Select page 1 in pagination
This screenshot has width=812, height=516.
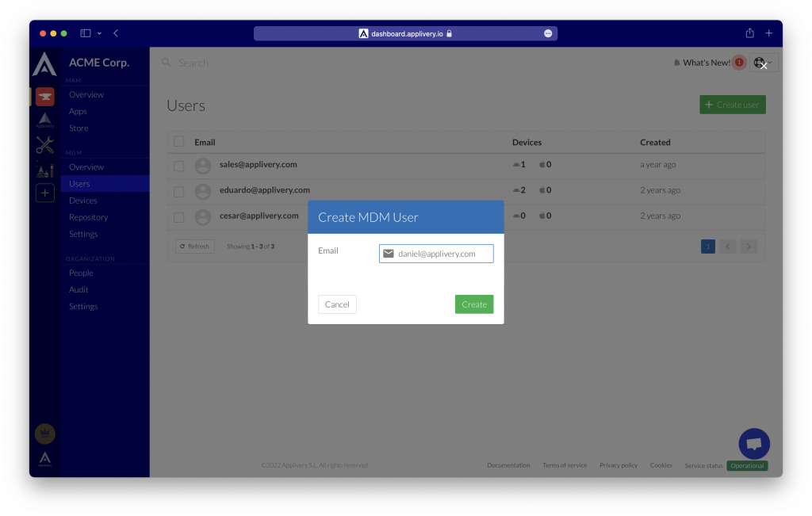pos(708,247)
